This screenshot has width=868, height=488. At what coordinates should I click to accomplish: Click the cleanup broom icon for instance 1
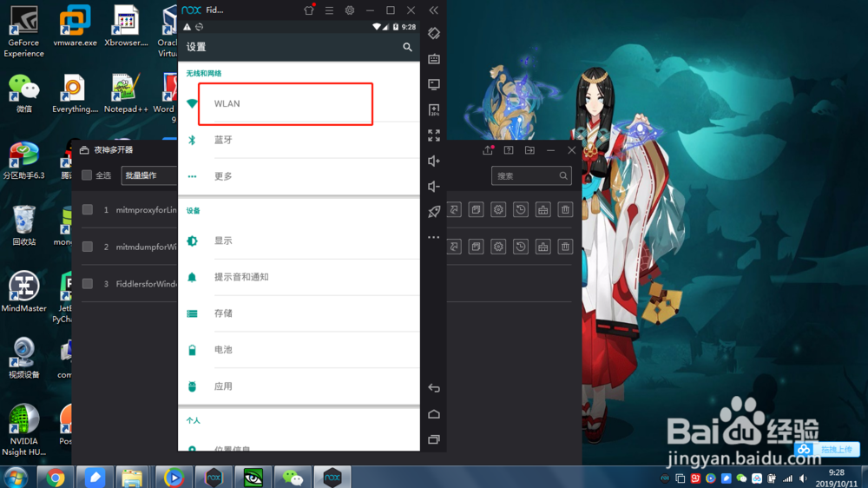click(543, 209)
